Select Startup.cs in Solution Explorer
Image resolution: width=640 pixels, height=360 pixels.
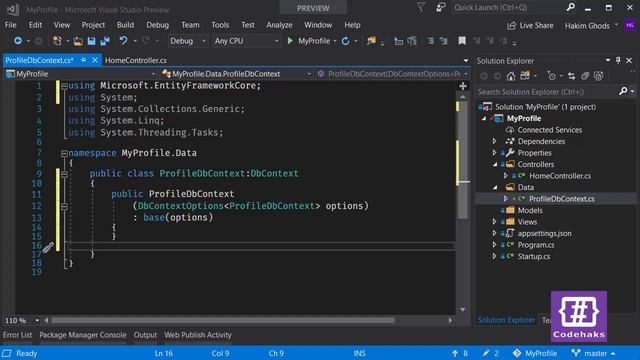point(534,256)
